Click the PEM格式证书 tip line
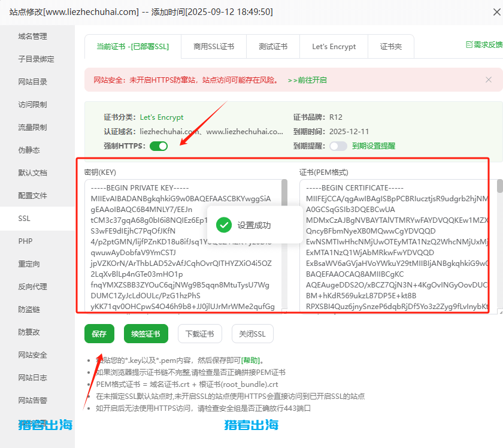The width and height of the screenshot is (503, 448). (x=187, y=385)
